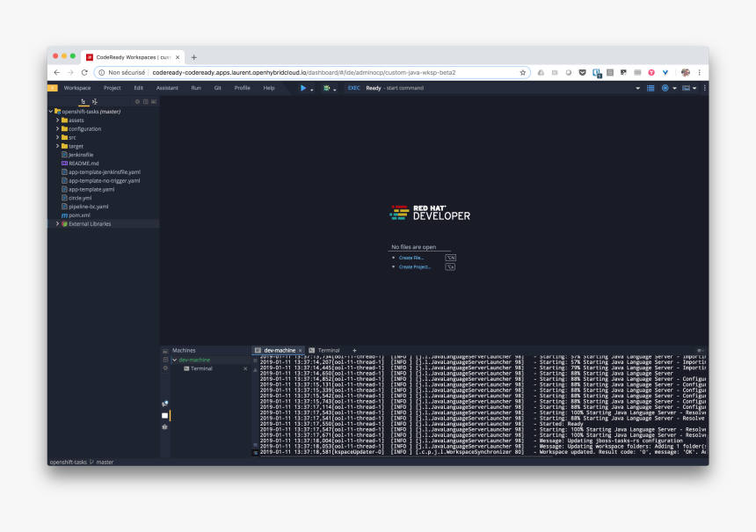Switch to the dev-machine output tab

pyautogui.click(x=280, y=350)
